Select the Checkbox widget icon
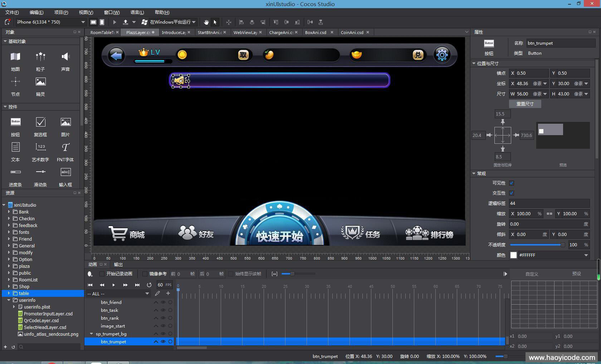The image size is (601, 364). (40, 122)
